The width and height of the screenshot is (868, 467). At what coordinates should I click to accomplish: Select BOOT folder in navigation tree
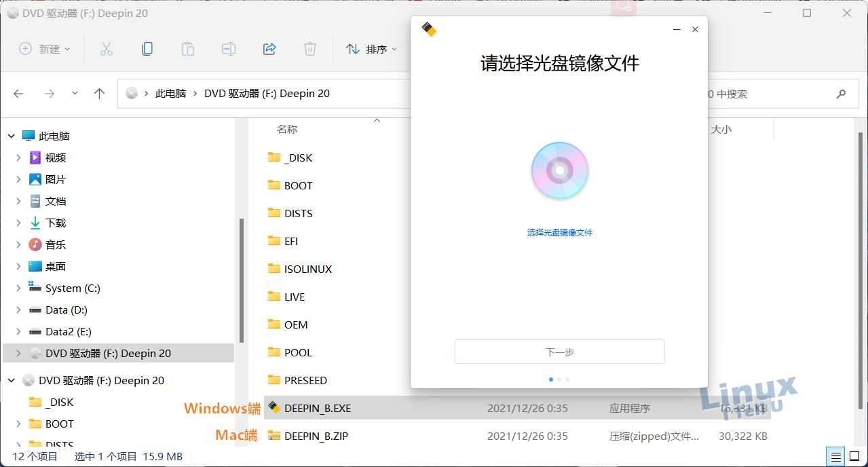(x=59, y=424)
